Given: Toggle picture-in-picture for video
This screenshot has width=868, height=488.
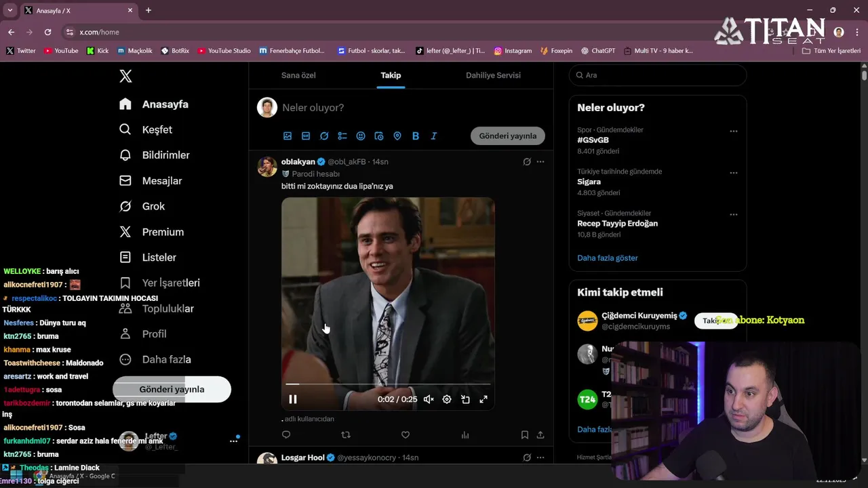Looking at the screenshot, I should 465,399.
